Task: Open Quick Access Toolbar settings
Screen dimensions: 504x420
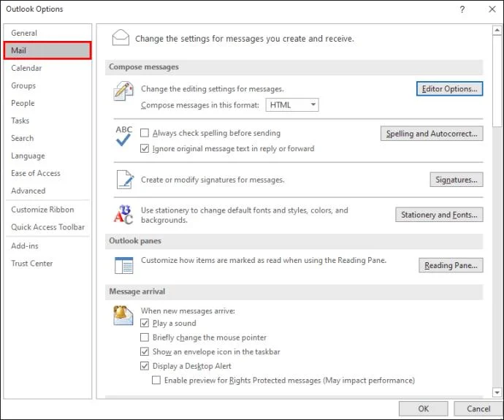Action: pos(47,227)
